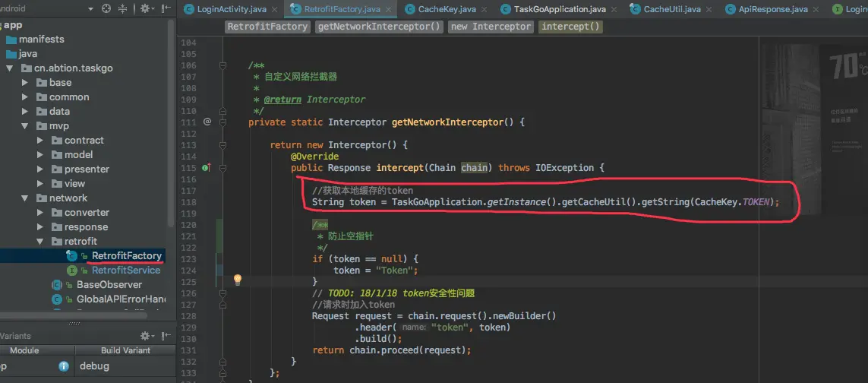
Task: Collapse the network package
Action: click(x=24, y=198)
